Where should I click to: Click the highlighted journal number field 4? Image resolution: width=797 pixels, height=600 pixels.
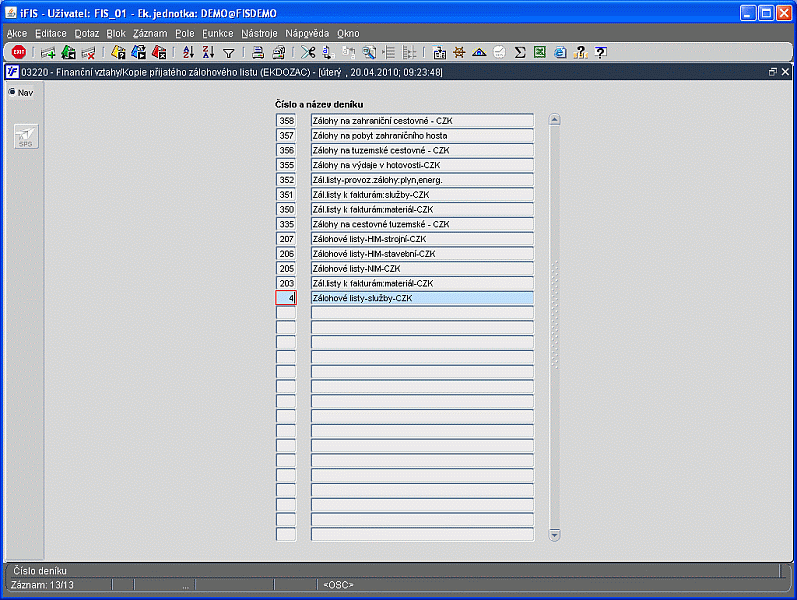coord(286,297)
